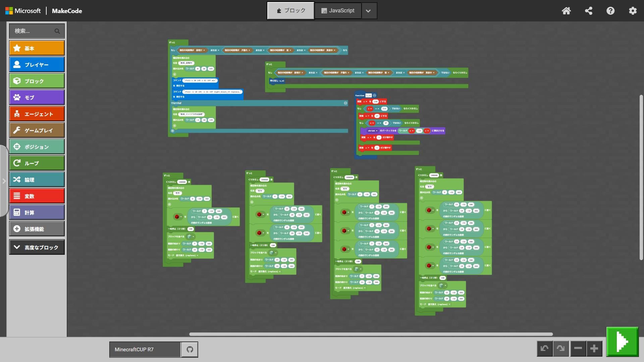Image resolution: width=644 pixels, height=362 pixels.
Task: Undo the last change
Action: point(545,349)
